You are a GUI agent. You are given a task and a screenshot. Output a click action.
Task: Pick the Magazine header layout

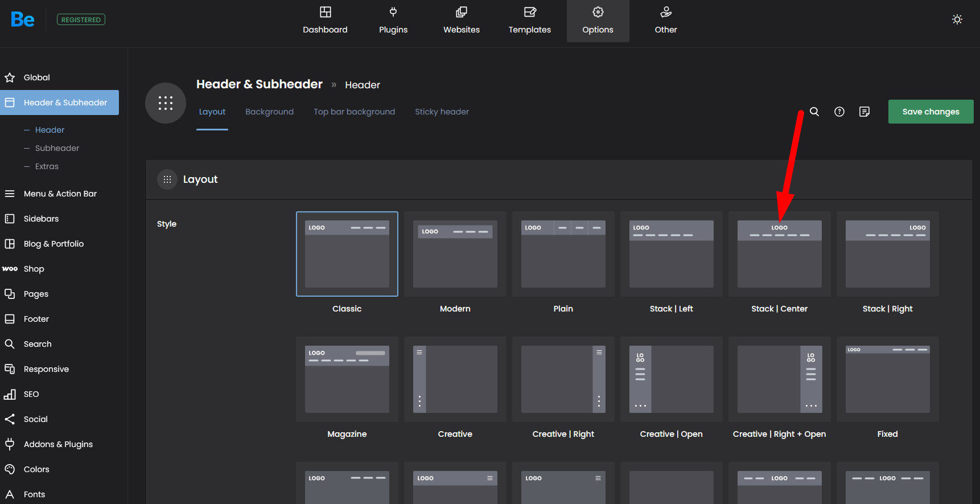pyautogui.click(x=347, y=379)
